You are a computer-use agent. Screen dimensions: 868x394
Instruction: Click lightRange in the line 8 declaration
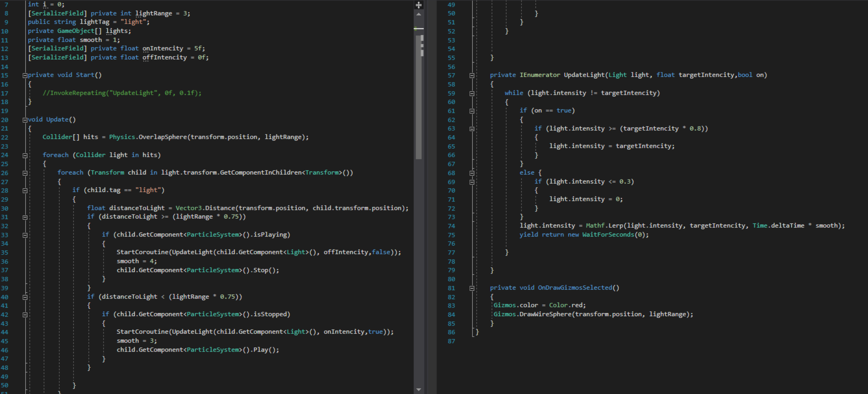click(154, 13)
